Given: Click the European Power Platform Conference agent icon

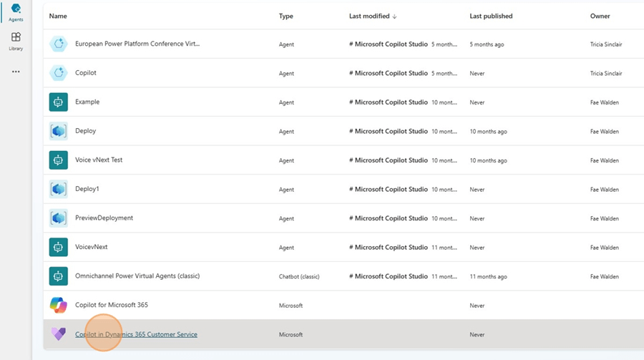Looking at the screenshot, I should (58, 44).
